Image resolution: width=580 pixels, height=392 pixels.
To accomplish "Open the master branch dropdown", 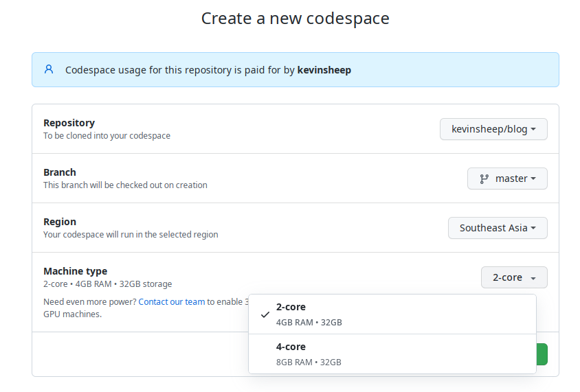I will (507, 178).
